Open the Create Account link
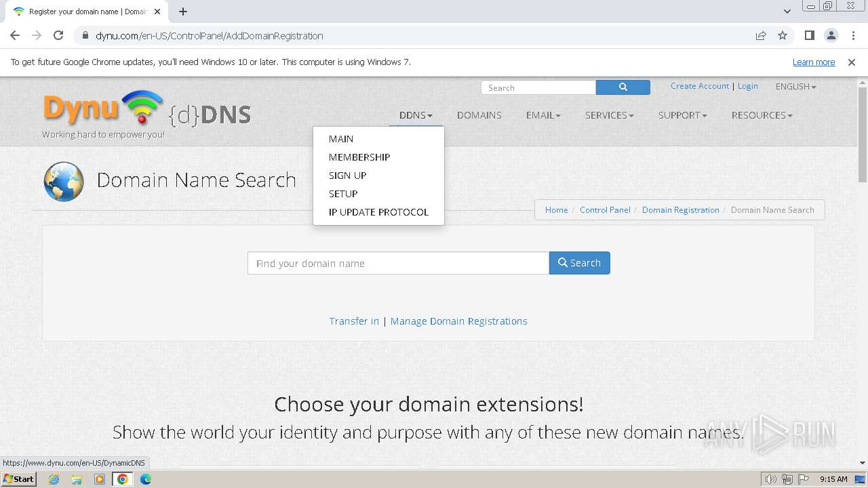The width and height of the screenshot is (868, 488). (700, 86)
